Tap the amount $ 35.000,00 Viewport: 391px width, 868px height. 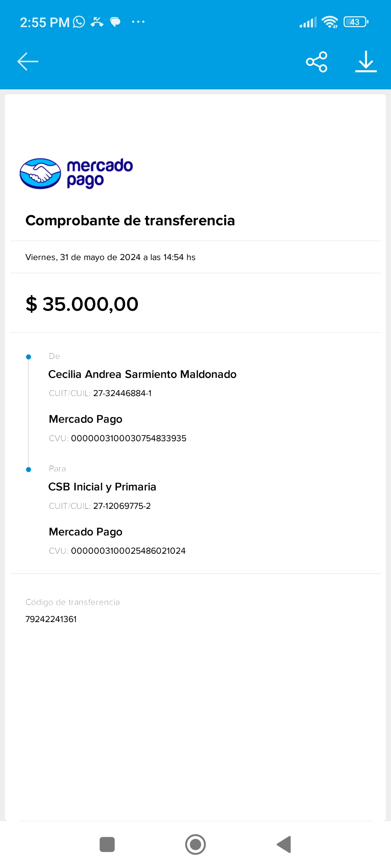[x=82, y=304]
